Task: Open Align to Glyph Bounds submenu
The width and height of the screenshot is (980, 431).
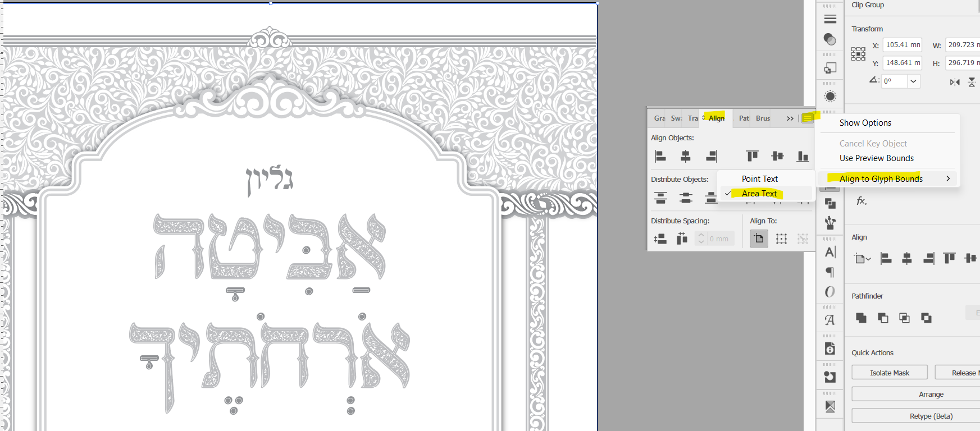Action: [887, 179]
